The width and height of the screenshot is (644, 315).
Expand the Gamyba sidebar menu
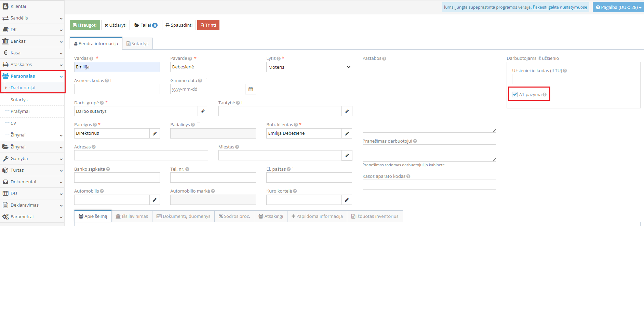[x=32, y=159]
